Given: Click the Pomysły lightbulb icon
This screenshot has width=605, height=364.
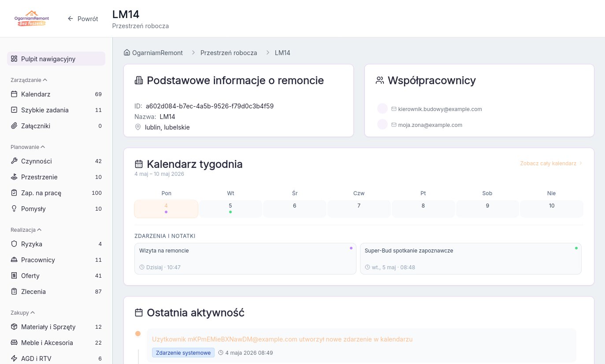Looking at the screenshot, I should 14,209.
